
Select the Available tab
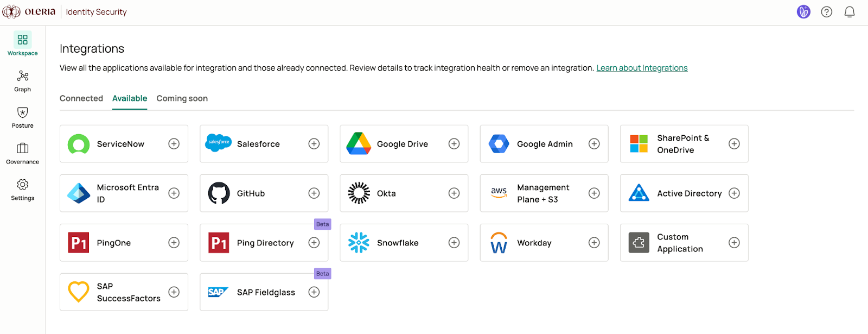pyautogui.click(x=130, y=98)
